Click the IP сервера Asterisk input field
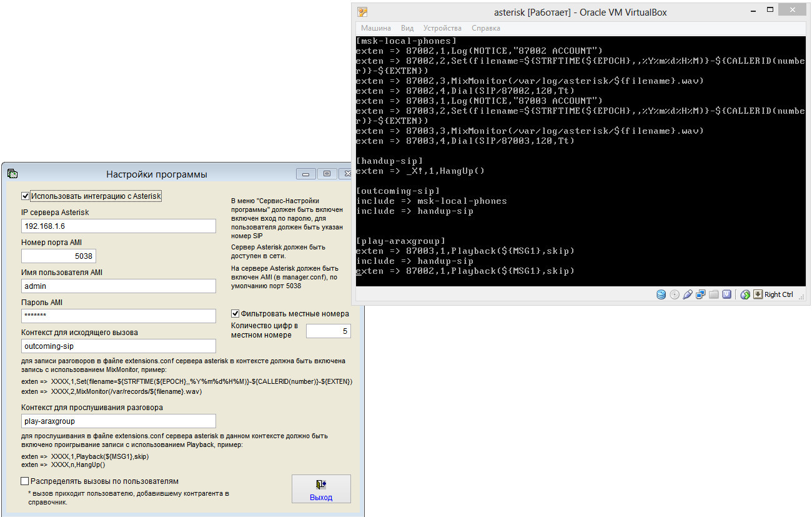The height and width of the screenshot is (517, 812). pyautogui.click(x=118, y=226)
